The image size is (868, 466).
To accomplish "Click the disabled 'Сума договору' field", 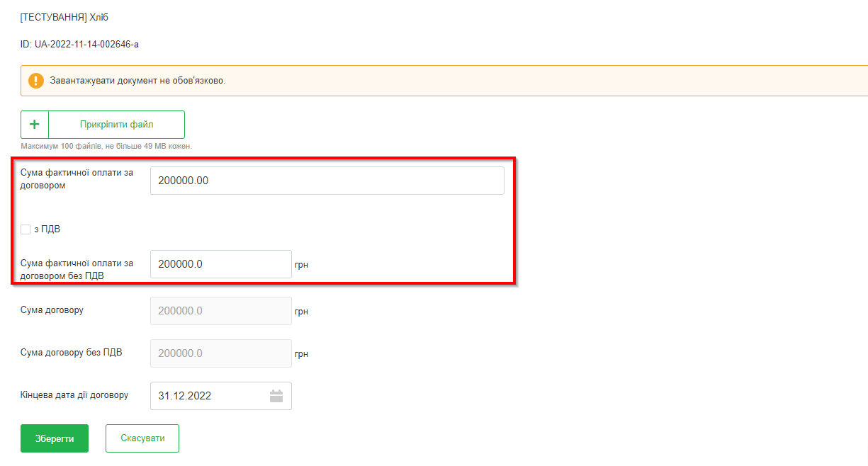I will point(220,311).
